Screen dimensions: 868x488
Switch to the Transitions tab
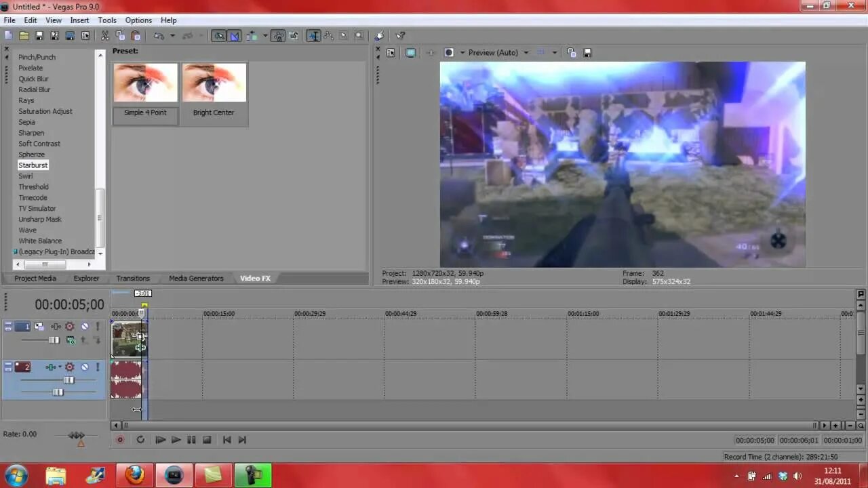[x=132, y=278]
